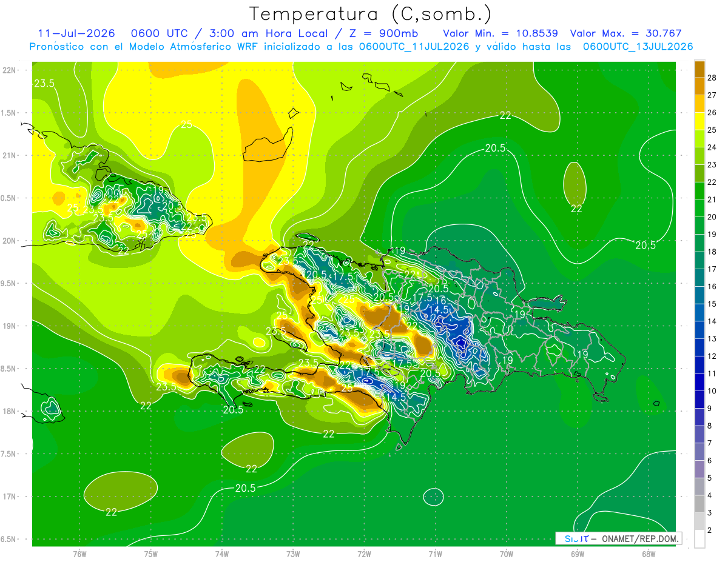Screen dimensions: 728x562
Task: Click the "Temperatura (C,somb.)" map title
Action: [370, 14]
